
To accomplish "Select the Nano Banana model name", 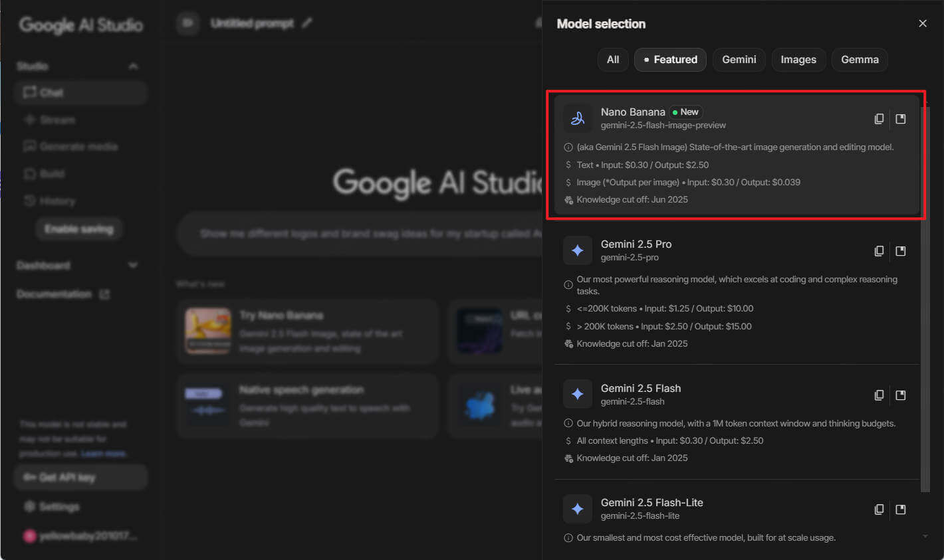I will pyautogui.click(x=633, y=112).
